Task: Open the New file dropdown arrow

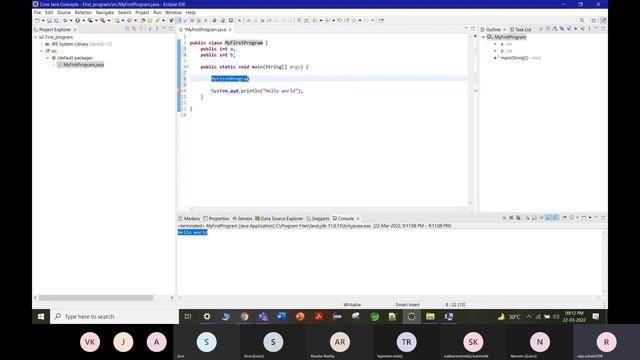Action: click(x=43, y=20)
